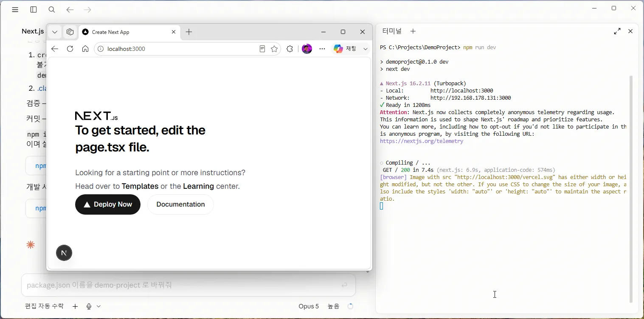Open the Copilot 채팅 button

[x=345, y=49]
